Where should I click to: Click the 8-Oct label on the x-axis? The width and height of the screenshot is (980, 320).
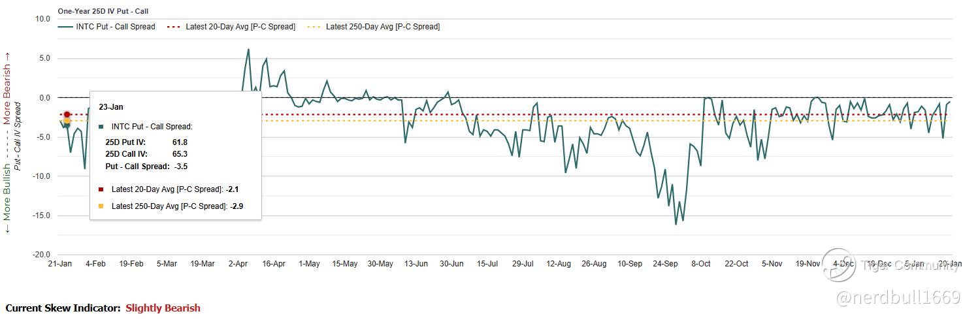700,264
